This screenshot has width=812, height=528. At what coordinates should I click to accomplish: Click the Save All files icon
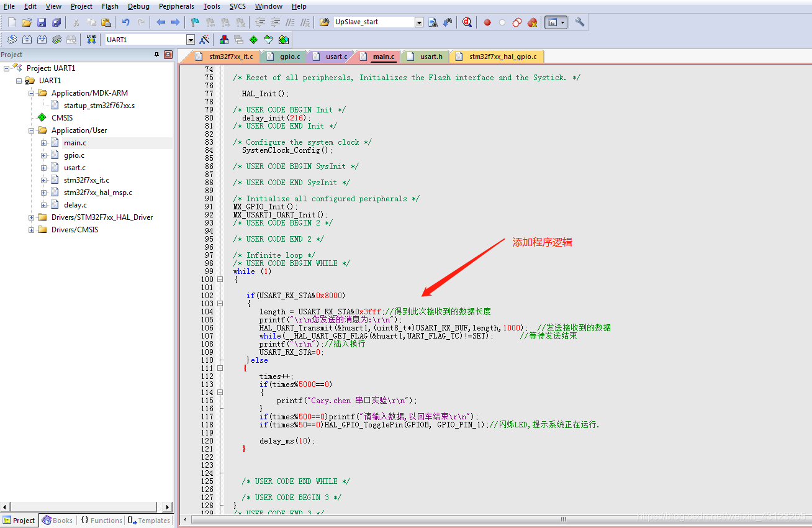point(56,22)
